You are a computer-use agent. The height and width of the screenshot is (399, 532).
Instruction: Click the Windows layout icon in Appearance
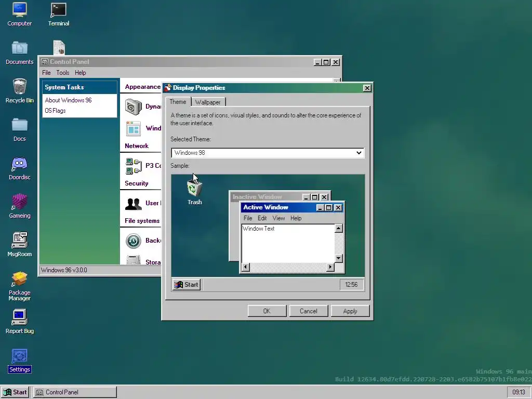(x=134, y=129)
